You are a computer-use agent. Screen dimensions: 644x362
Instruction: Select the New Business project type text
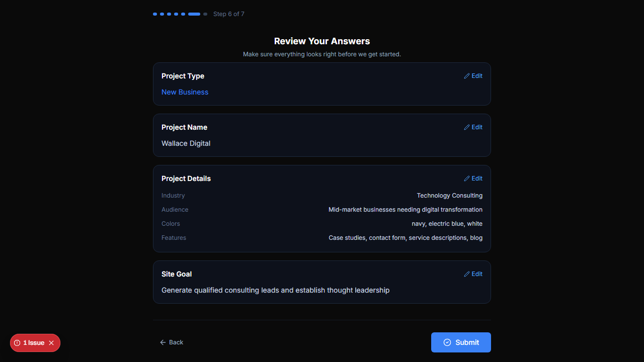[x=185, y=92]
